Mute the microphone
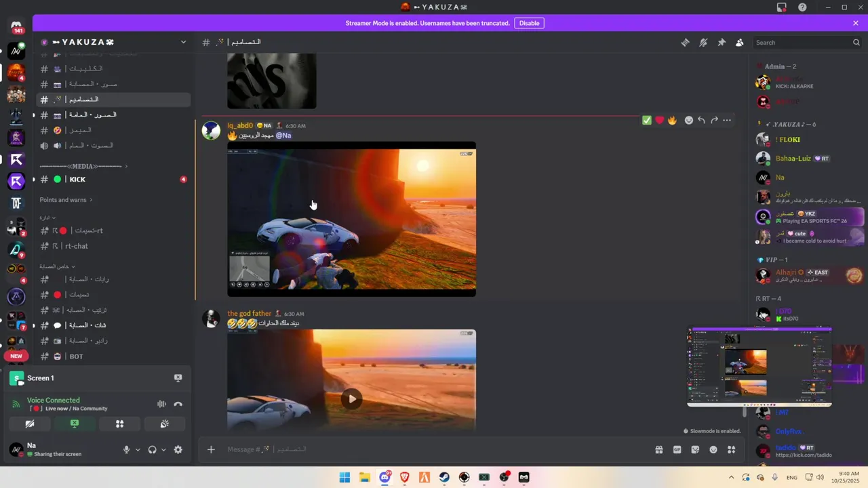The image size is (868, 488). coord(126,449)
